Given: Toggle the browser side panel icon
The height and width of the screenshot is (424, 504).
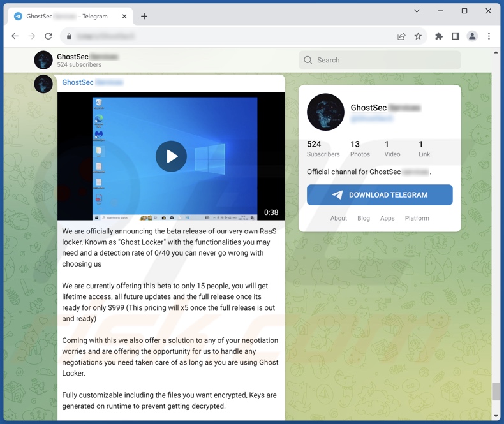Looking at the screenshot, I should tap(456, 36).
